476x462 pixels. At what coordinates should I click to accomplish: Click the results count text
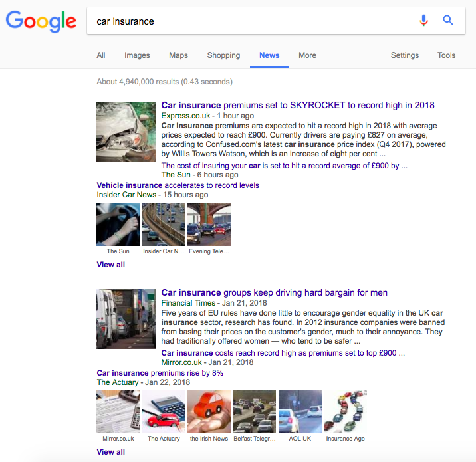(x=164, y=82)
